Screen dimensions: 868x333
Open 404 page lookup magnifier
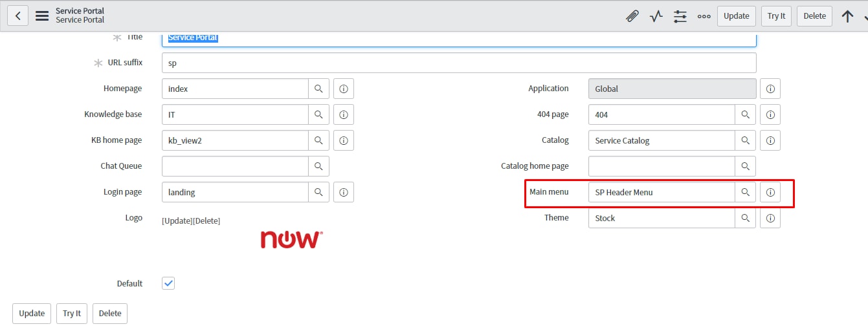[745, 114]
